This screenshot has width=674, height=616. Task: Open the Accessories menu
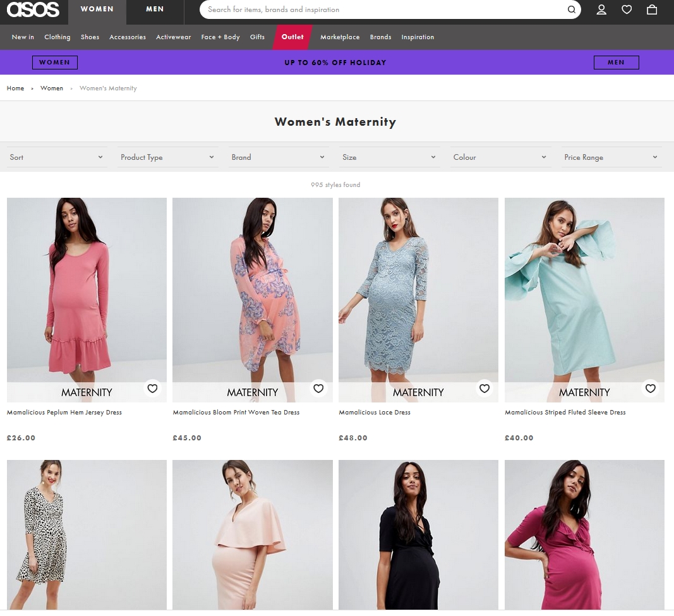tap(128, 37)
